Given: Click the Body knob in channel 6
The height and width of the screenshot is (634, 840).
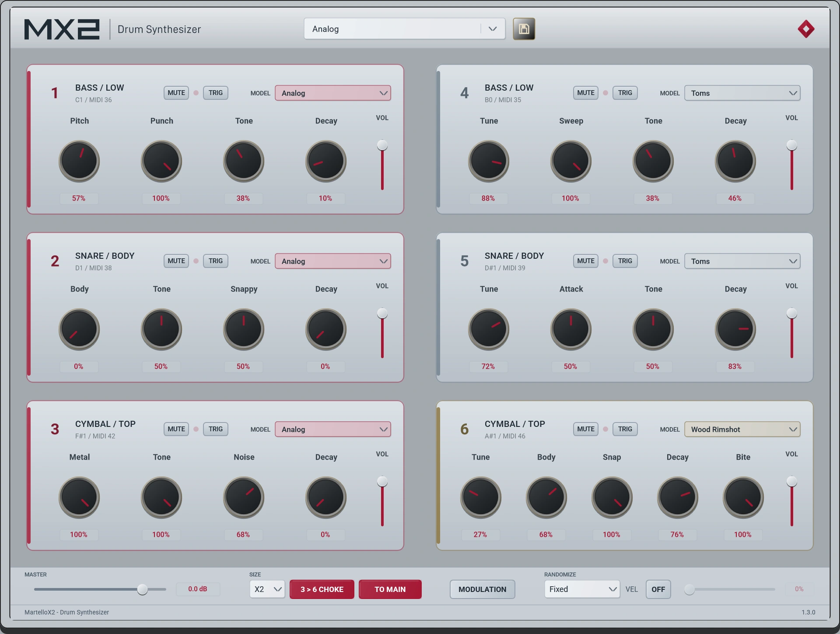Looking at the screenshot, I should point(546,497).
